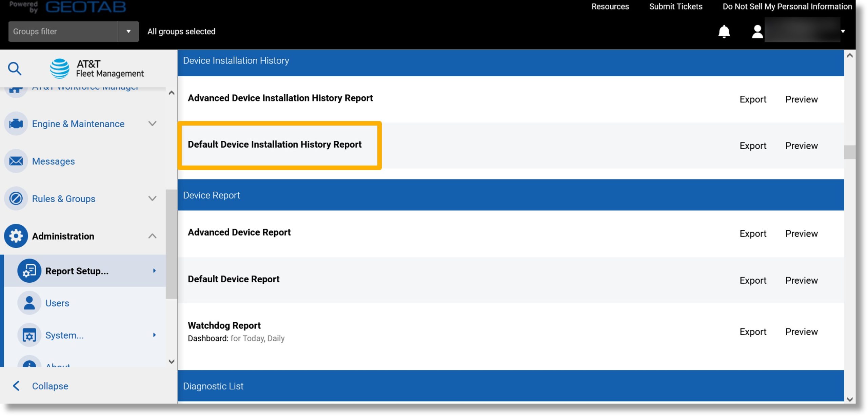Open Engine & Maintenance menu
The height and width of the screenshot is (416, 868).
[x=78, y=124]
